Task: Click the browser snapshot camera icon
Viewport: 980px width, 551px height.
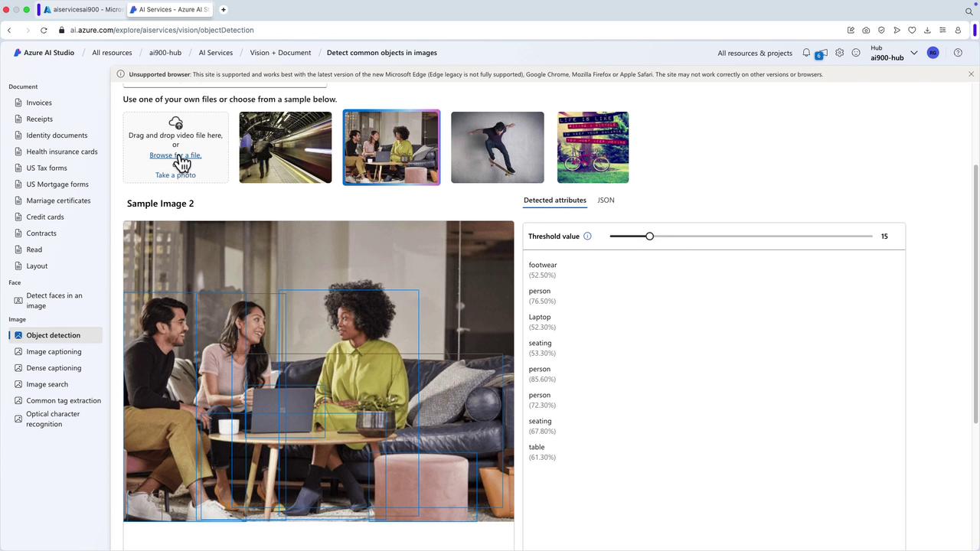Action: pos(866,30)
